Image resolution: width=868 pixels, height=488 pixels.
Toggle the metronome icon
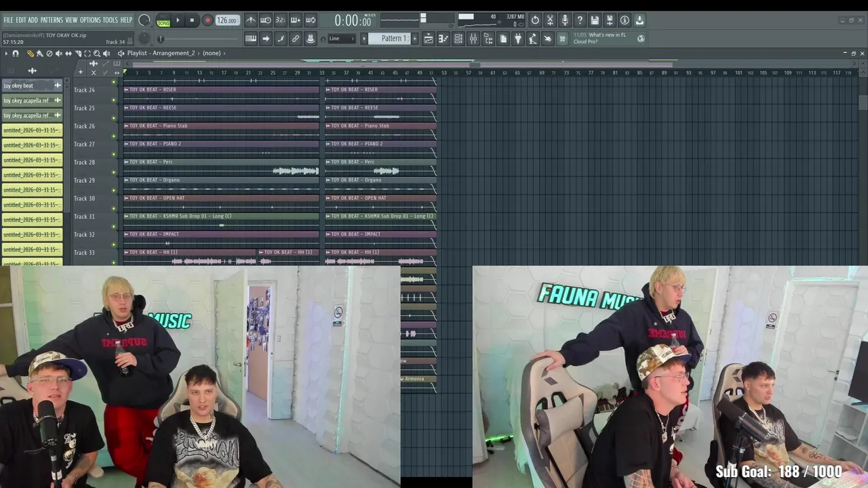pyautogui.click(x=251, y=20)
